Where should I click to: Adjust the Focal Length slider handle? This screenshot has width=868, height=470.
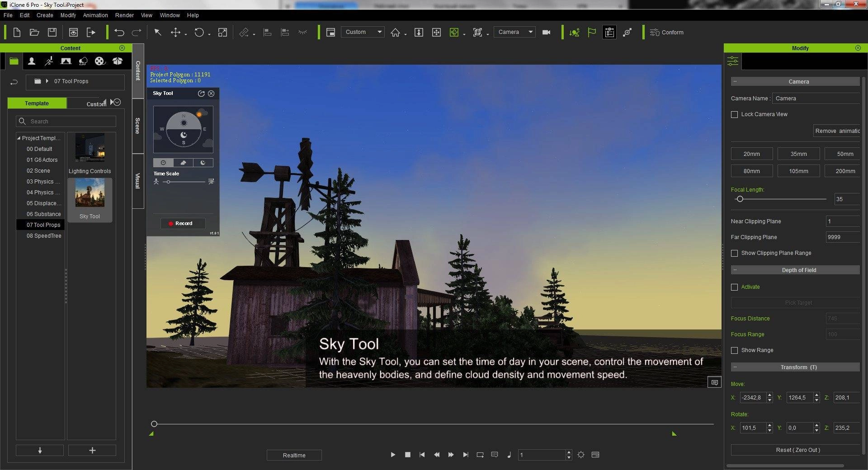click(740, 199)
